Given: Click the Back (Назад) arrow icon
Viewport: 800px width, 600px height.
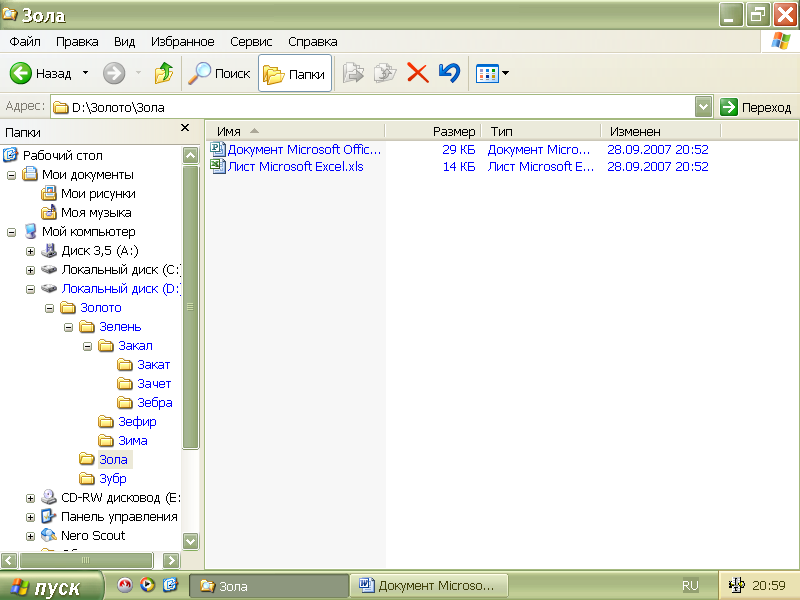Looking at the screenshot, I should pyautogui.click(x=21, y=73).
